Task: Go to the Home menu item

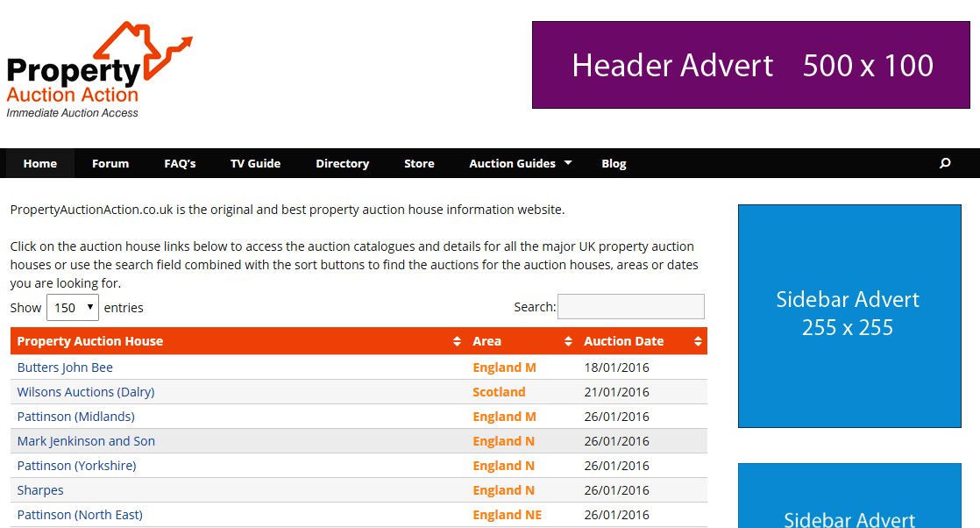Action: tap(40, 163)
